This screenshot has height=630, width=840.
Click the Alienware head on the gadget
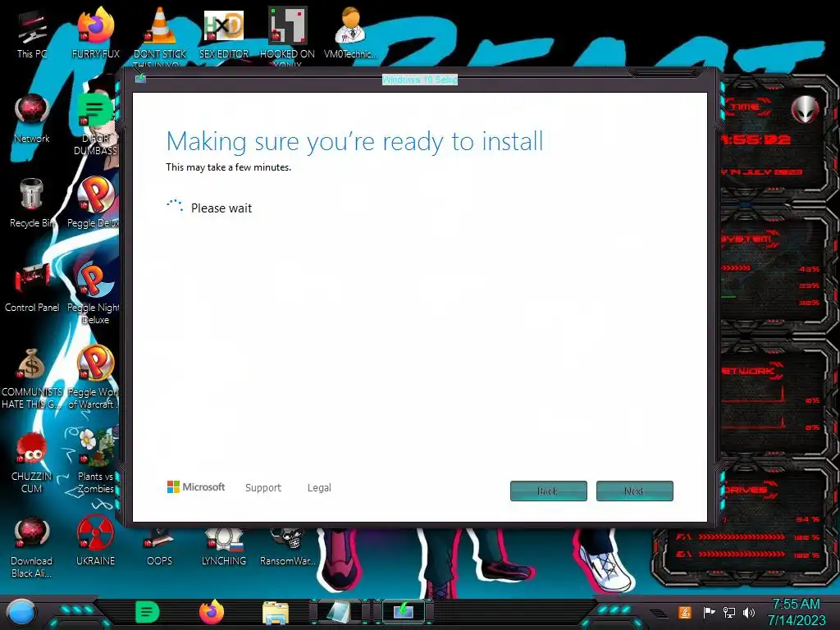pyautogui.click(x=806, y=110)
